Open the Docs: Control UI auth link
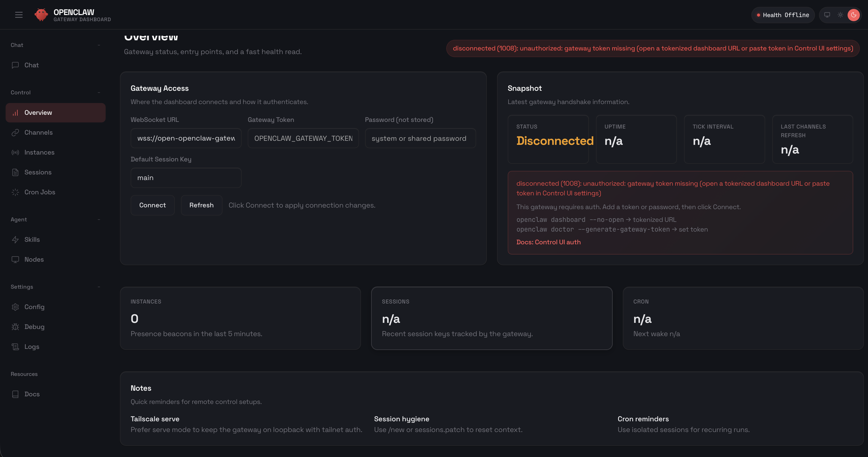 coord(549,242)
